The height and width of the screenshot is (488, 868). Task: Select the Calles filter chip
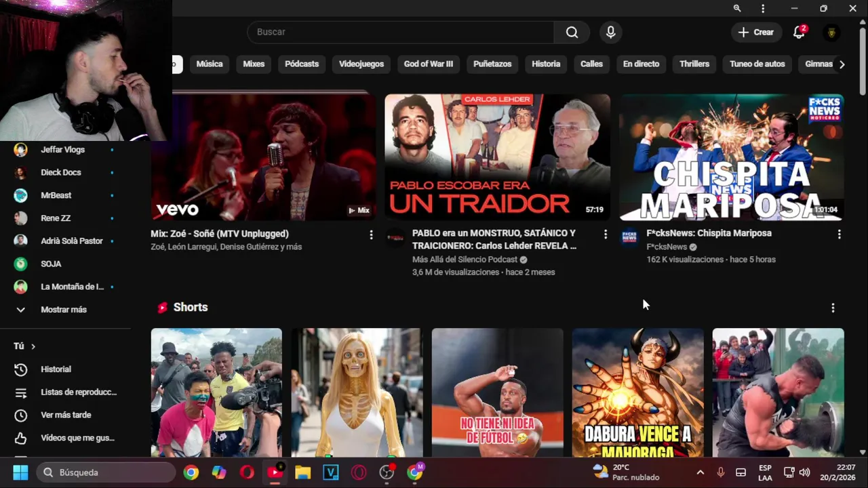click(x=591, y=64)
